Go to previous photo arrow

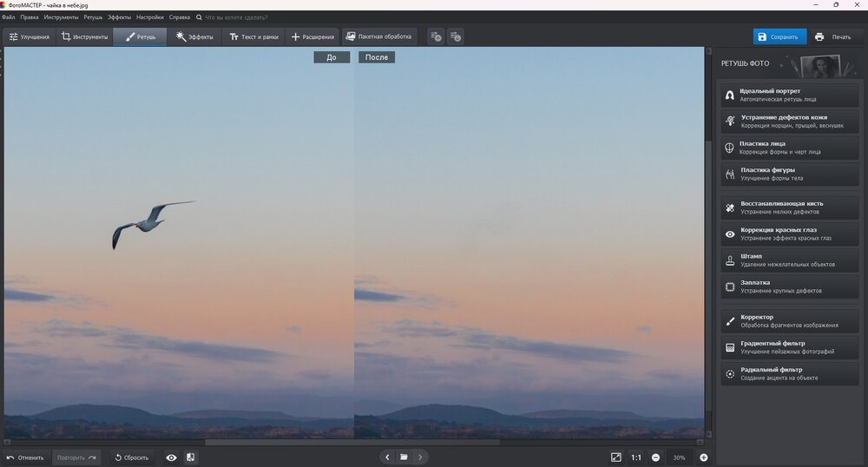(387, 457)
